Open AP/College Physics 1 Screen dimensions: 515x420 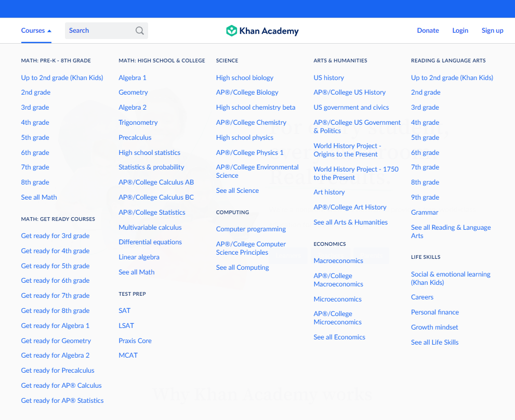pyautogui.click(x=249, y=153)
